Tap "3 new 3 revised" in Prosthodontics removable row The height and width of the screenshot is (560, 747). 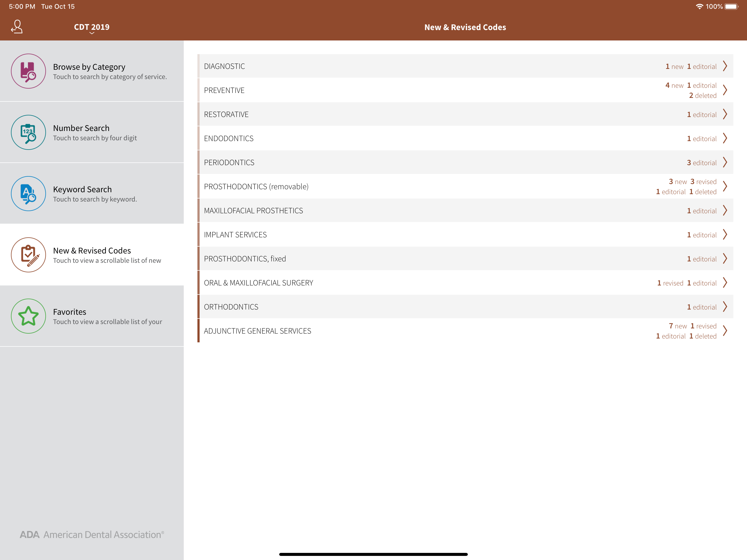pos(693,182)
